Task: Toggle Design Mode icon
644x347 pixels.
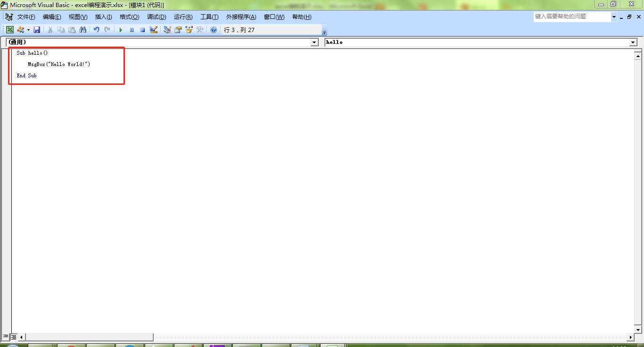Action: [153, 30]
